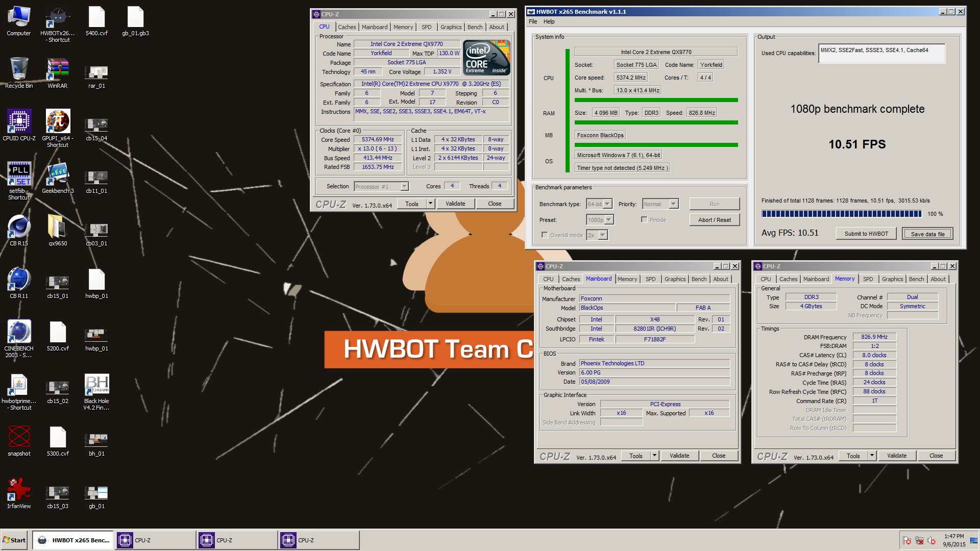This screenshot has height=551, width=980.
Task: Launch IrfanView from the desktop
Action: pyautogui.click(x=19, y=493)
